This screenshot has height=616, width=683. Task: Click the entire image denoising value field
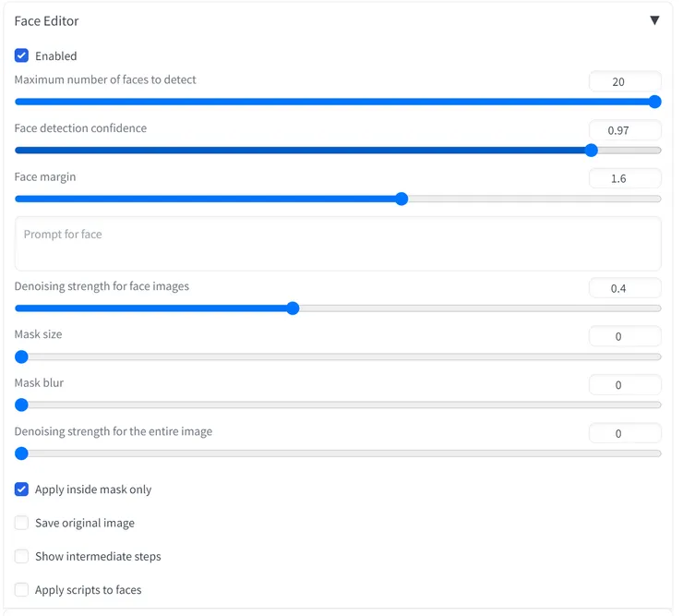click(x=625, y=433)
